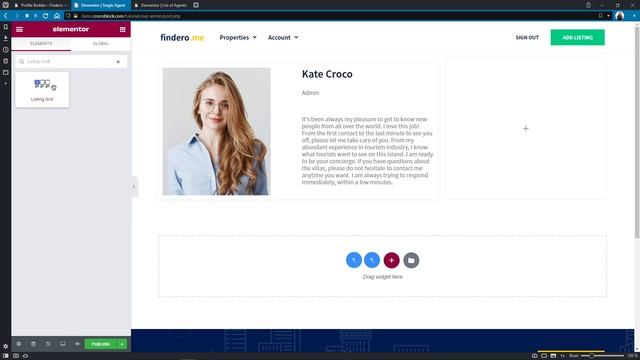Expand the Account menu
Screen dimensions: 640x360
283,38
